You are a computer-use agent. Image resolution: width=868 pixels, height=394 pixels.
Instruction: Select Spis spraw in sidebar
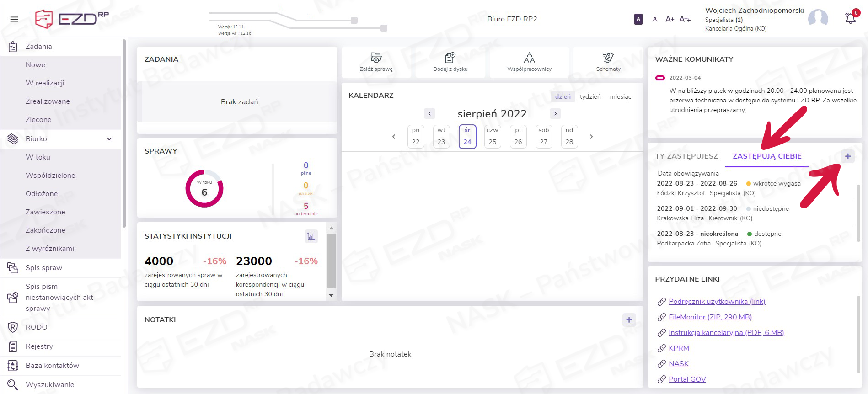tap(44, 268)
